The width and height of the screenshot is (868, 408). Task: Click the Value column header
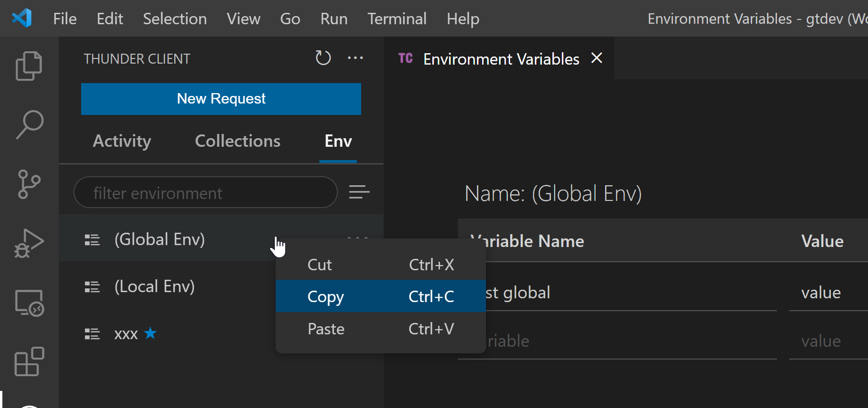pyautogui.click(x=822, y=241)
